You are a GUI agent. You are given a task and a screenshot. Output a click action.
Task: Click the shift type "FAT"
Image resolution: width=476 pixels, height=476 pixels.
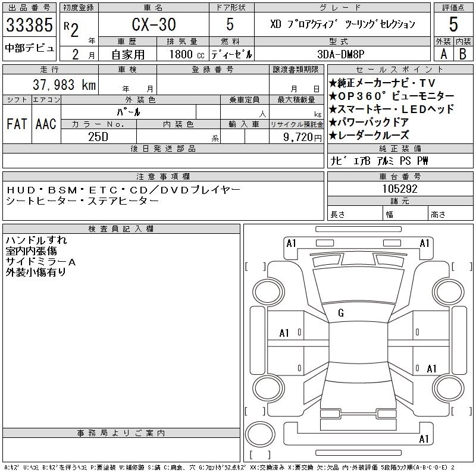point(17,124)
